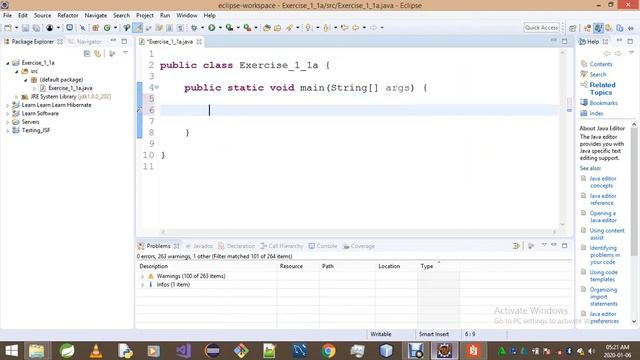Click the Back navigation arrow in toolbar

pyautogui.click(x=356, y=28)
